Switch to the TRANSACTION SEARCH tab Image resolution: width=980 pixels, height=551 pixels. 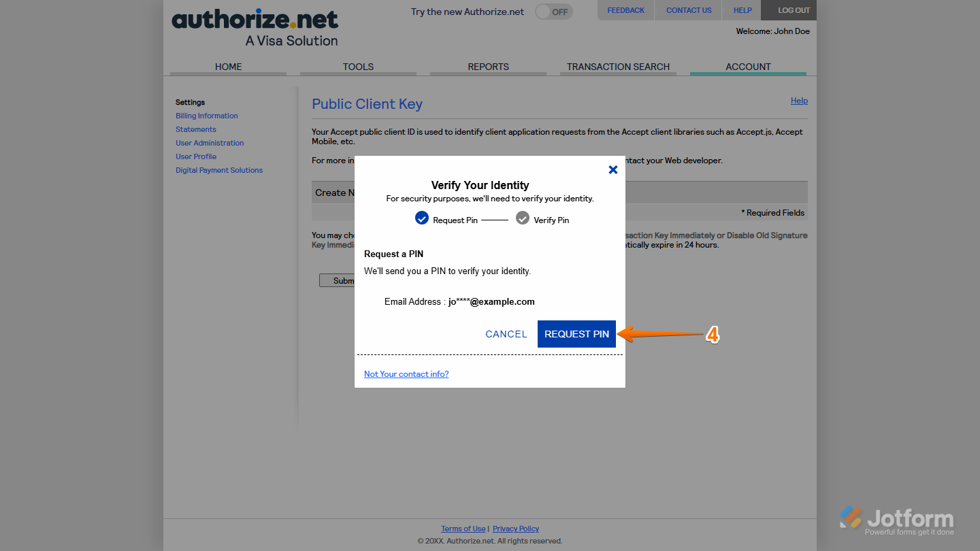point(618,66)
